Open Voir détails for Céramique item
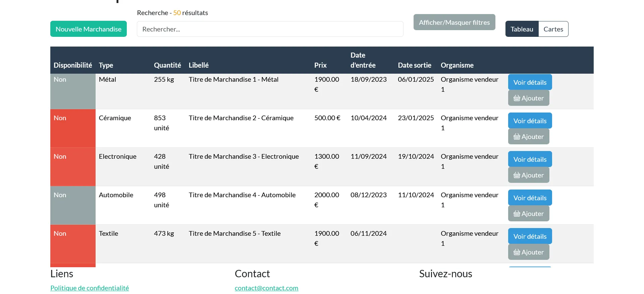 (x=530, y=121)
